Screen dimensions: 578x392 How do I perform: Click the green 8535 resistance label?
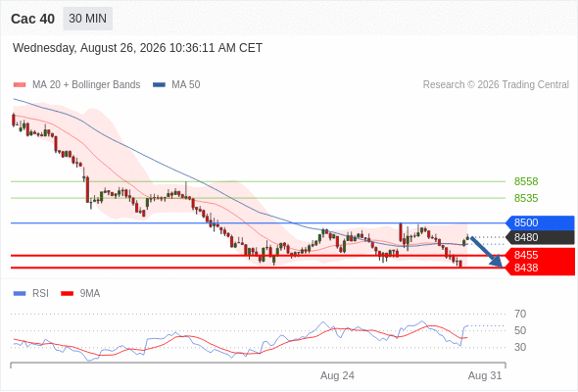click(526, 198)
